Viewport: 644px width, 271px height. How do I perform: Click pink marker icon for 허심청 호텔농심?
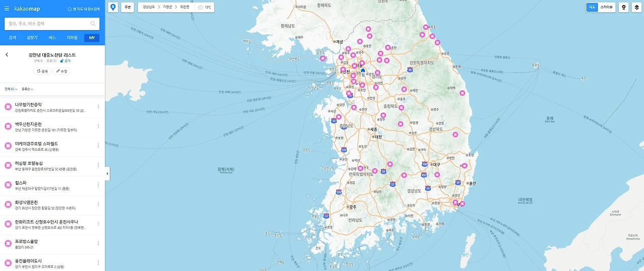pos(8,165)
